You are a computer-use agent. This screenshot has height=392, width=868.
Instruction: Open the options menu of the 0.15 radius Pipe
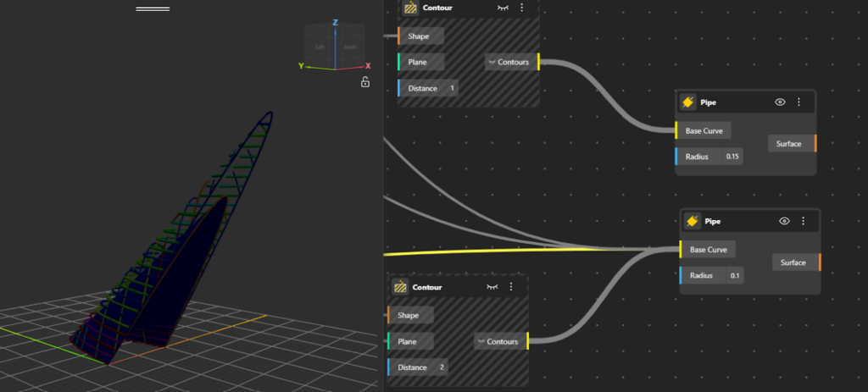point(798,102)
